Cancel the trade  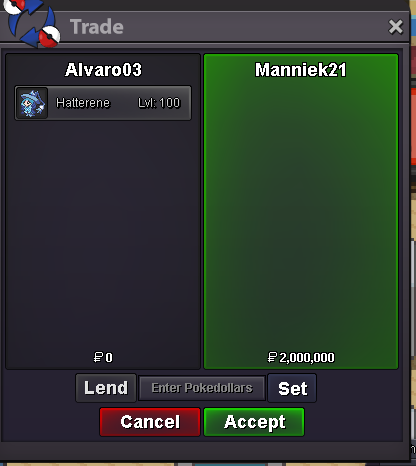click(150, 422)
